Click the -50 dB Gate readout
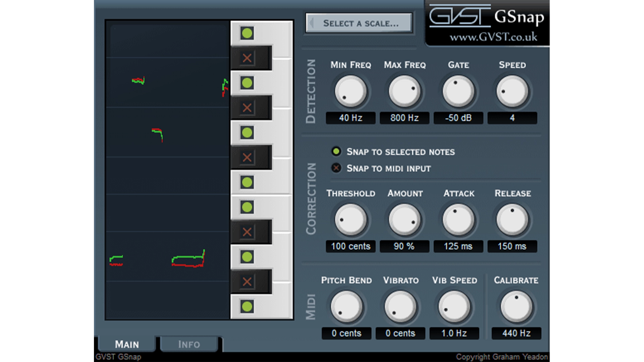 click(458, 118)
